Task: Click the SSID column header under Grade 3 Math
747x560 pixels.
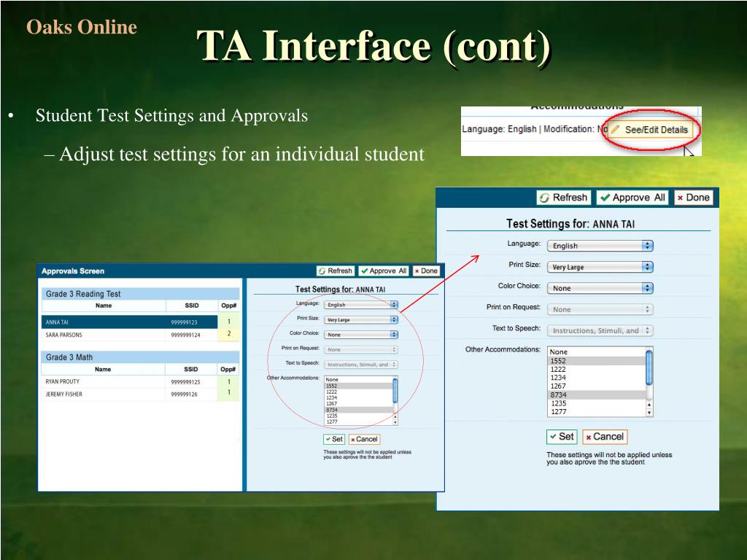Action: 191,369
